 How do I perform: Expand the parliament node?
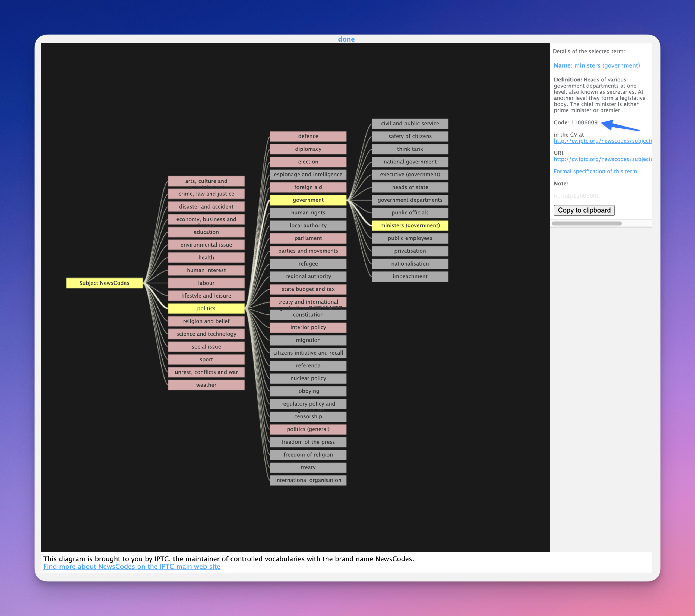(308, 238)
